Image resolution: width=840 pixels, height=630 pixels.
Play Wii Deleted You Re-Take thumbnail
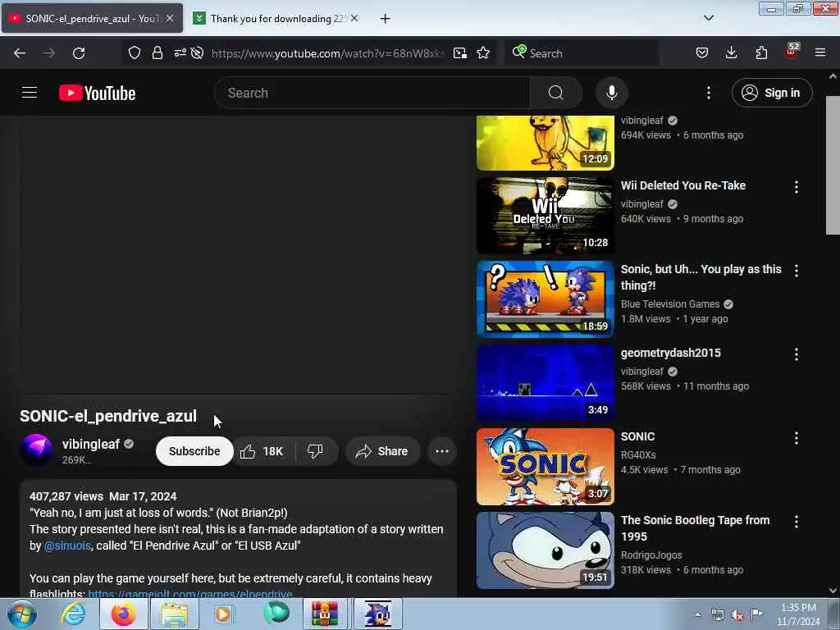[x=545, y=216]
